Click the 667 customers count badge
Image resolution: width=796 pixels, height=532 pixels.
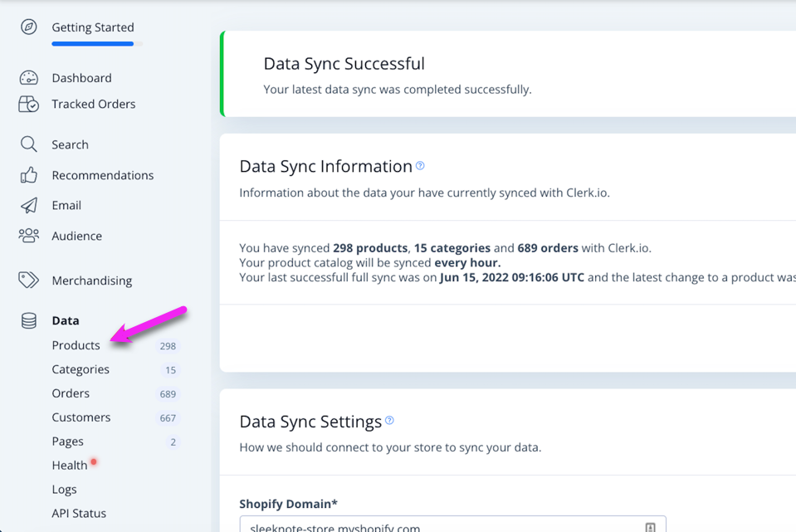point(168,418)
